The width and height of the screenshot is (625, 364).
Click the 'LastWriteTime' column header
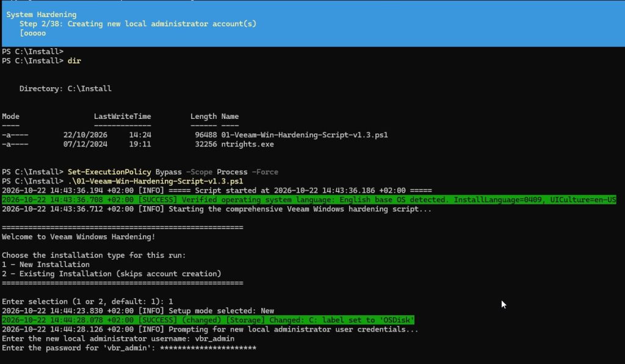point(122,116)
